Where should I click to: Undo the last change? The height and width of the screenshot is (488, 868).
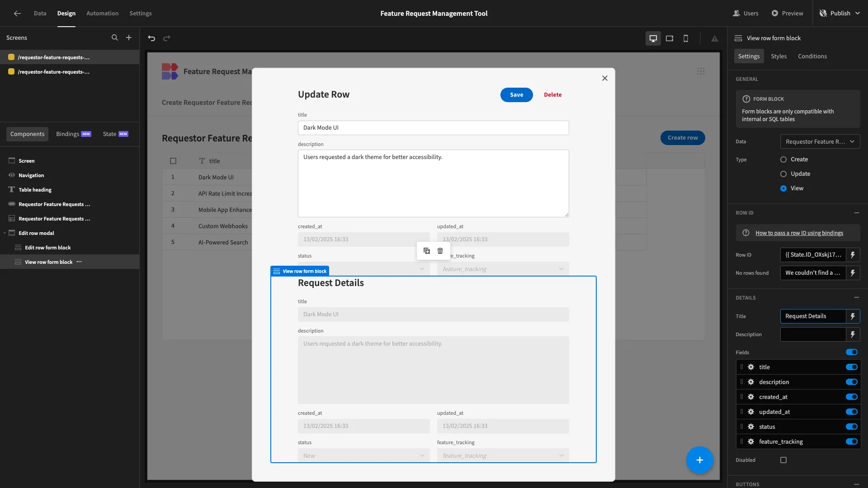[x=151, y=38]
